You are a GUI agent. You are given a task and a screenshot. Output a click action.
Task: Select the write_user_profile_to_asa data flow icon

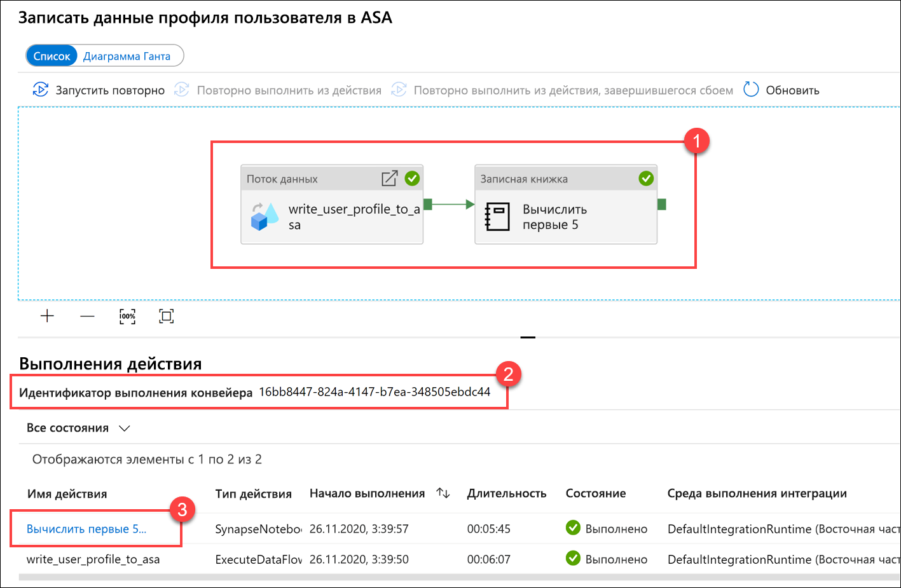(265, 216)
